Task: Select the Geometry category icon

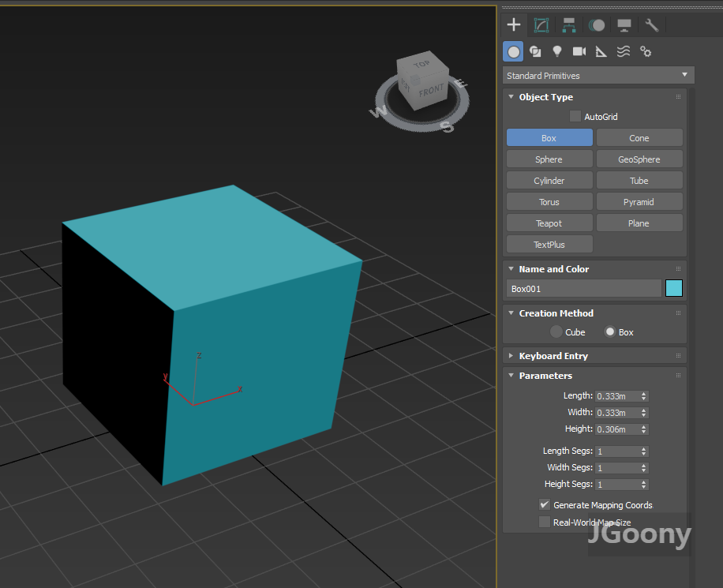Action: [x=513, y=51]
